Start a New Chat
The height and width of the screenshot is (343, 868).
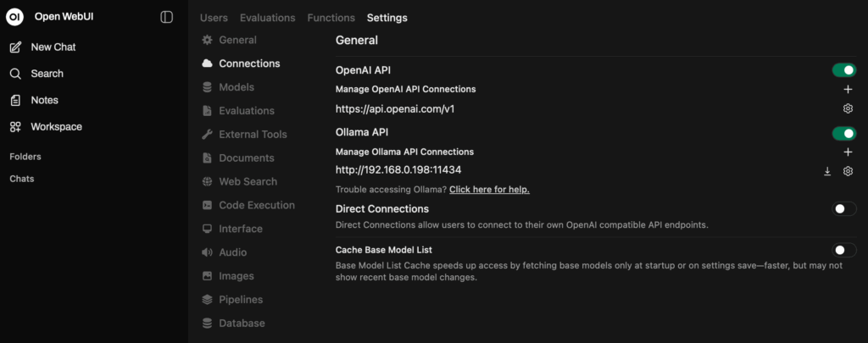pyautogui.click(x=53, y=47)
